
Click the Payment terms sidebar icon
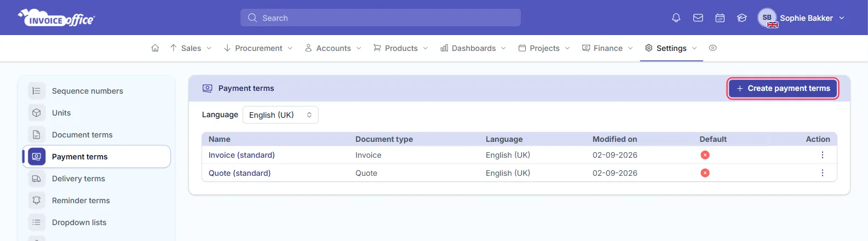click(37, 157)
